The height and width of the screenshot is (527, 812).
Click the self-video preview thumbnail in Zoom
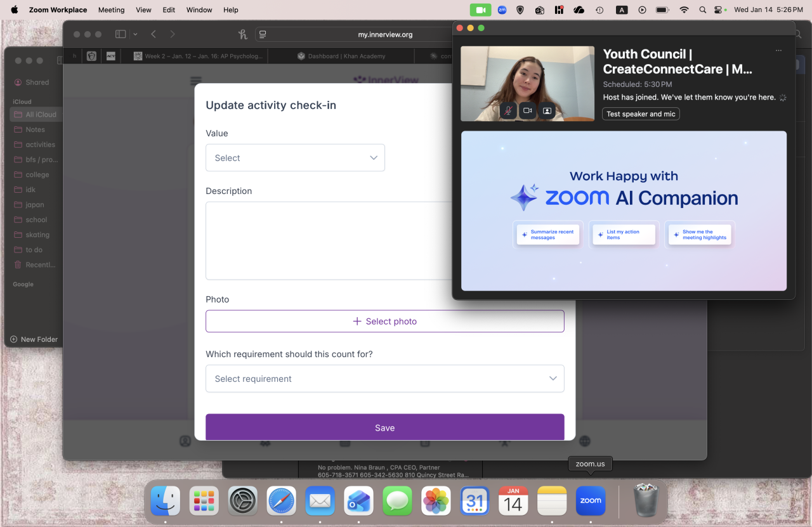click(527, 84)
